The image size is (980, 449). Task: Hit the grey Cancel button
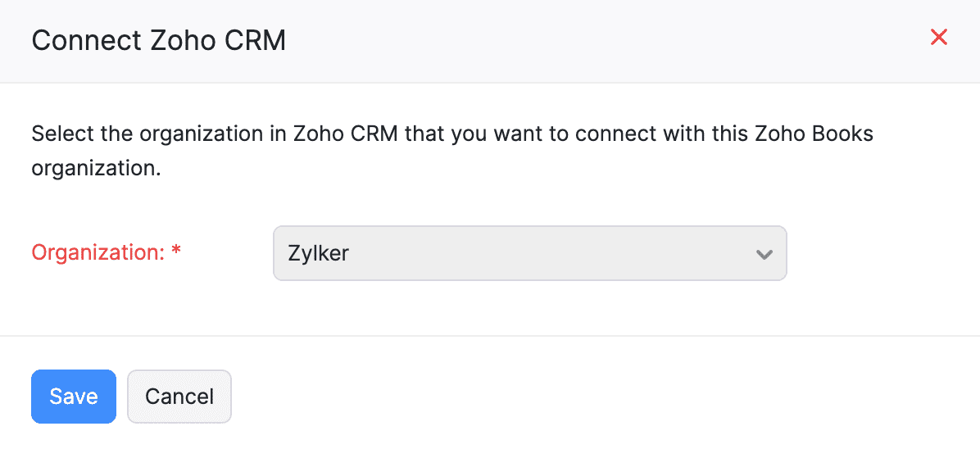point(179,397)
